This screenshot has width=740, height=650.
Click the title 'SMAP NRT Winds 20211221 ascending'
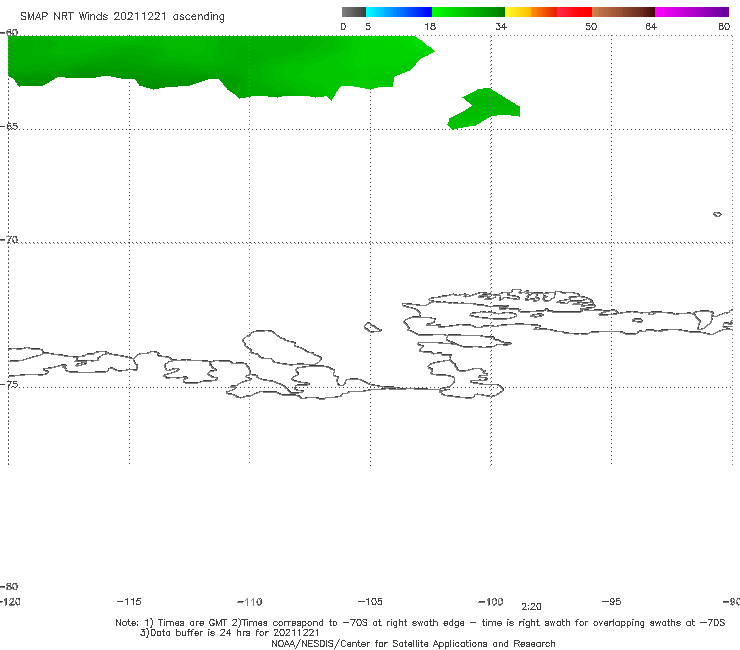point(122,17)
